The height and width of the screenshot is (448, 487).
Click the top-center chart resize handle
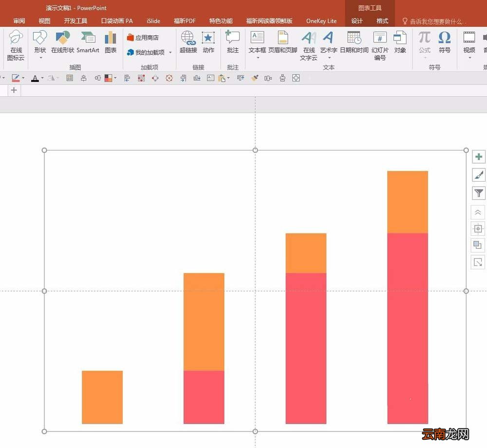(x=255, y=150)
